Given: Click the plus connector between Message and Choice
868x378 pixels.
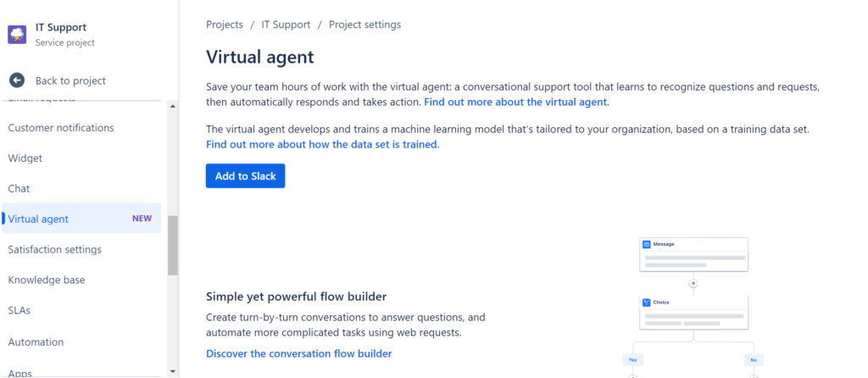Looking at the screenshot, I should point(693,284).
